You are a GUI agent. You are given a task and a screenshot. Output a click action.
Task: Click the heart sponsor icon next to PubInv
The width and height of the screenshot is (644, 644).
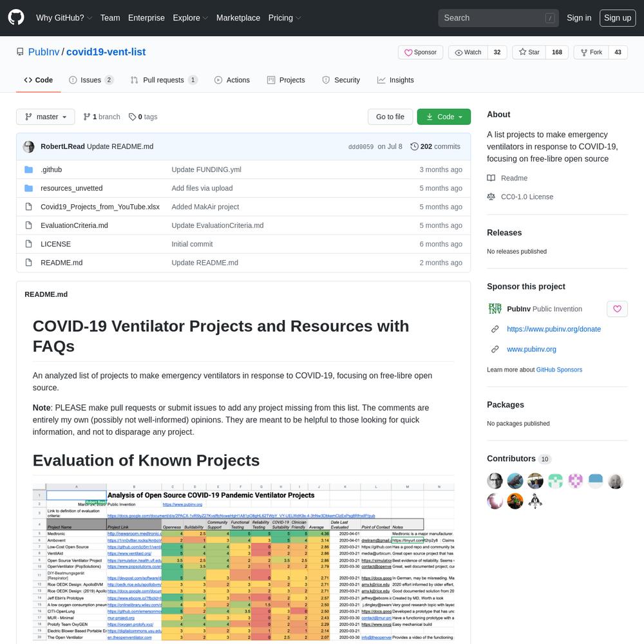(x=617, y=309)
